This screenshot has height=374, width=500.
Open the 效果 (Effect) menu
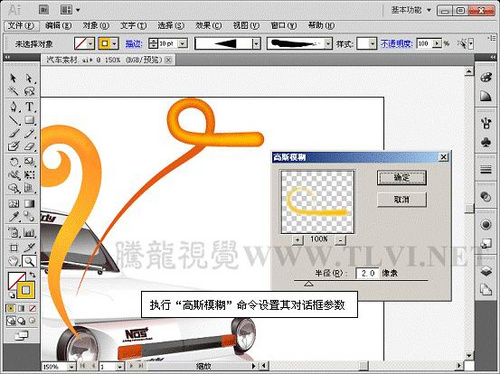pos(208,25)
